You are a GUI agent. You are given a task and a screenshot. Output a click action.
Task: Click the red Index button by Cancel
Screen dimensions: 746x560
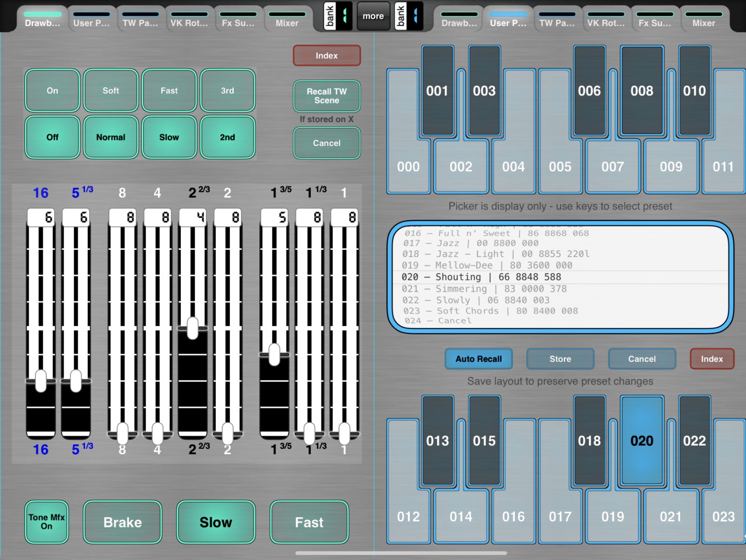point(712,359)
